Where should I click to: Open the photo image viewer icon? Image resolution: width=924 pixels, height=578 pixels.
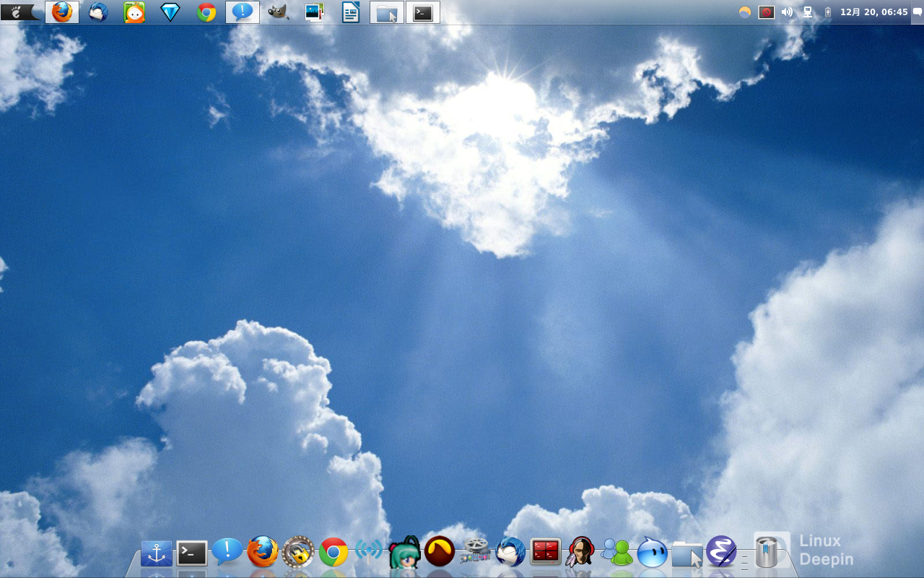314,12
